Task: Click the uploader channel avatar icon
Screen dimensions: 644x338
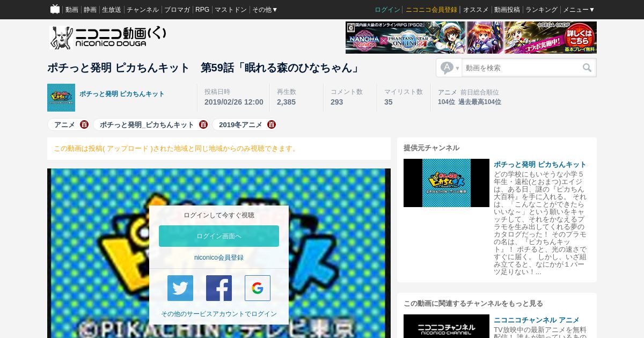Action: click(61, 98)
